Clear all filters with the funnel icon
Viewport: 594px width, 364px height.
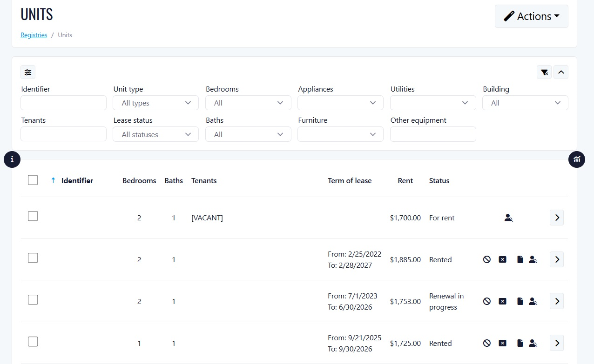click(544, 72)
